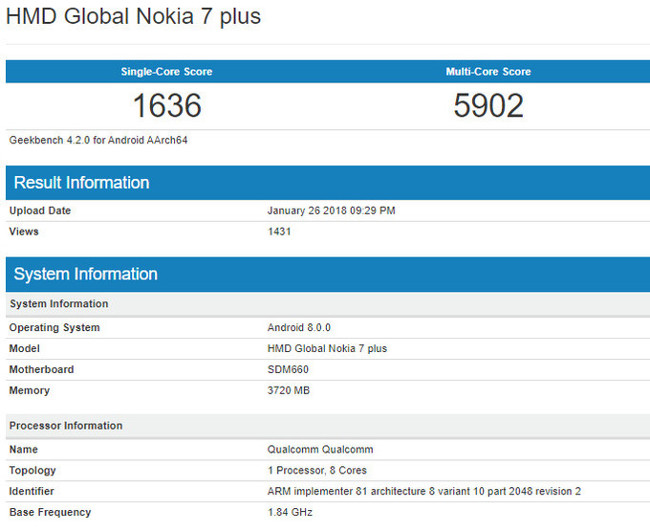Click the single-core score value 1636

(167, 105)
